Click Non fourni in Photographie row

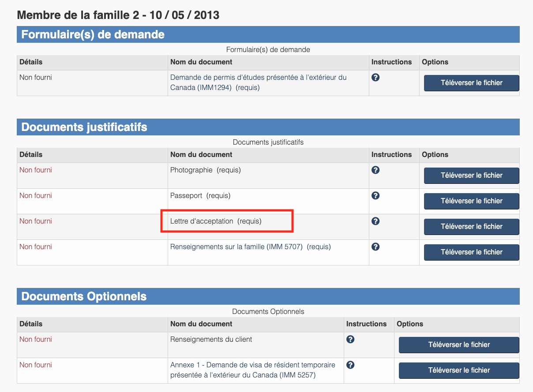pos(36,170)
